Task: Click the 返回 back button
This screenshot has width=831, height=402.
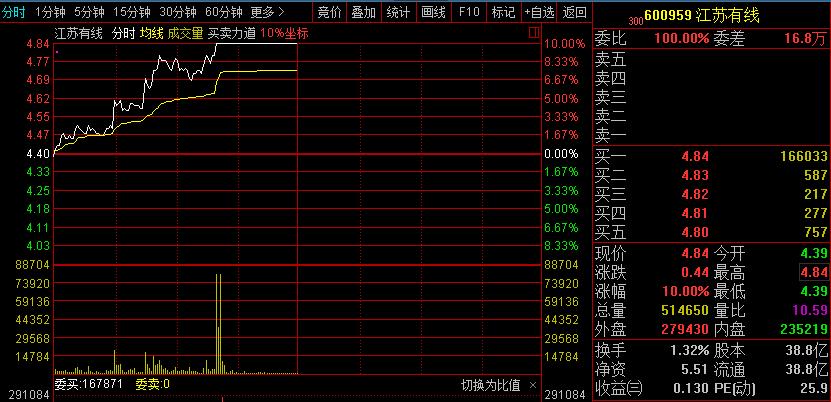Action: [x=574, y=12]
